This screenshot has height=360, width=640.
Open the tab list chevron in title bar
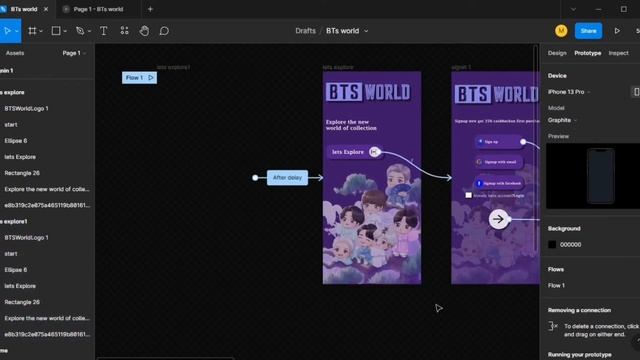(x=573, y=9)
